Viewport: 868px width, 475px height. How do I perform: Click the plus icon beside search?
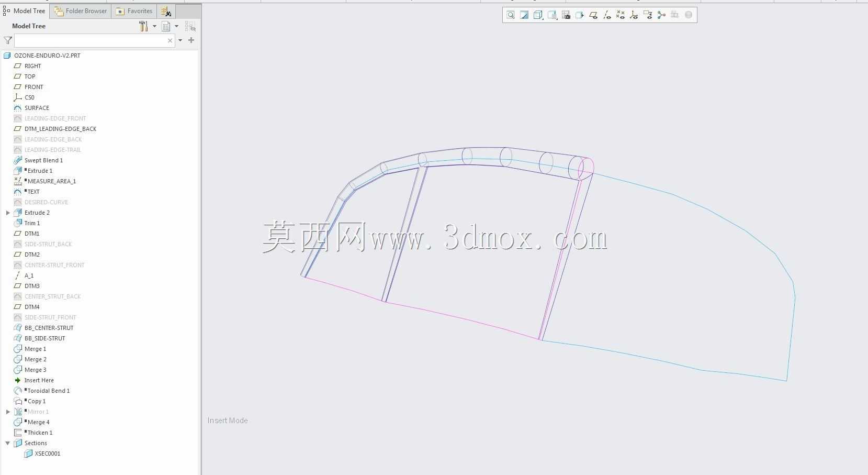coord(191,40)
